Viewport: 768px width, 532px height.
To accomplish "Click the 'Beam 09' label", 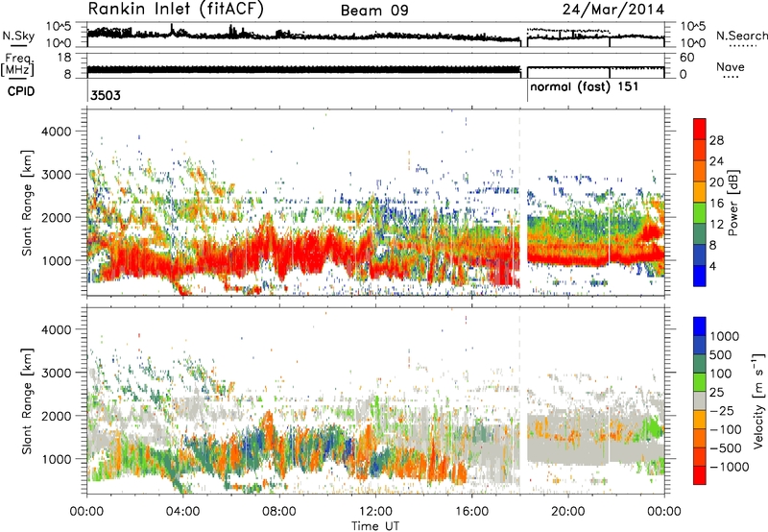I will pyautogui.click(x=374, y=11).
